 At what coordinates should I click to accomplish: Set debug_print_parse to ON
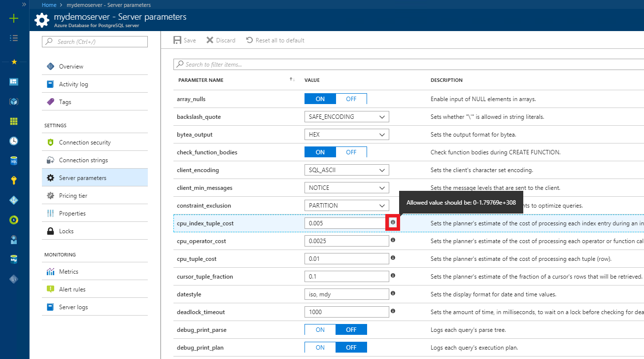tap(320, 330)
